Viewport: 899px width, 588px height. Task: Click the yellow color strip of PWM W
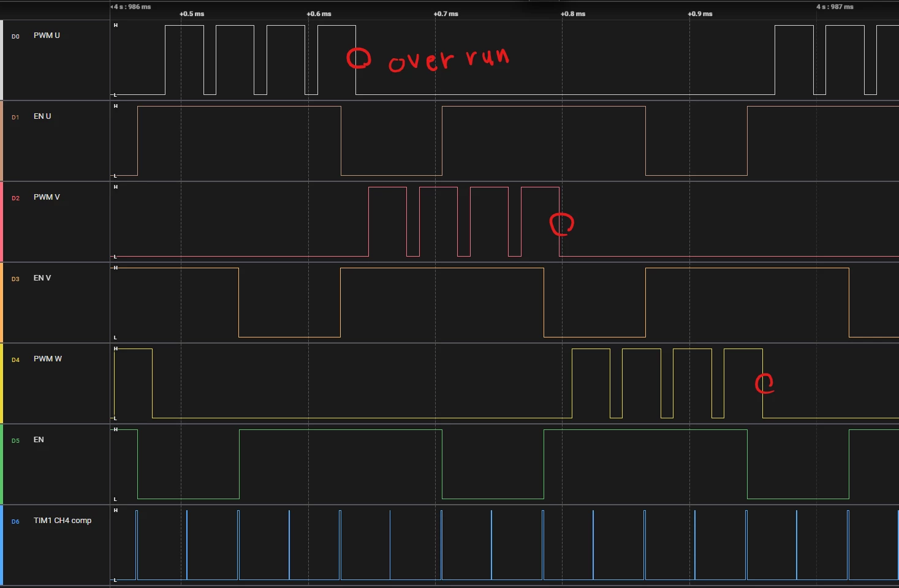1,383
